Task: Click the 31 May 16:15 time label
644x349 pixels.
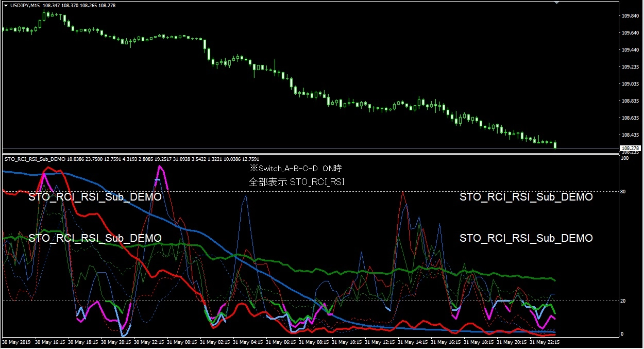Action: click(446, 342)
